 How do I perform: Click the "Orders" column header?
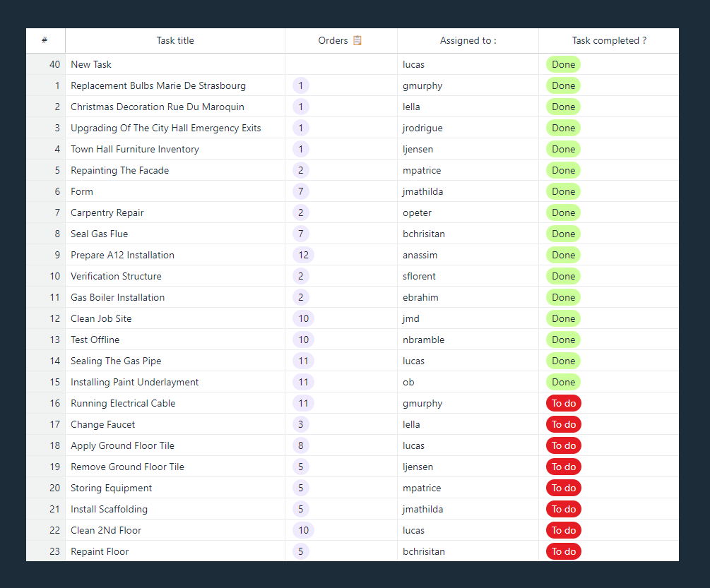(332, 40)
